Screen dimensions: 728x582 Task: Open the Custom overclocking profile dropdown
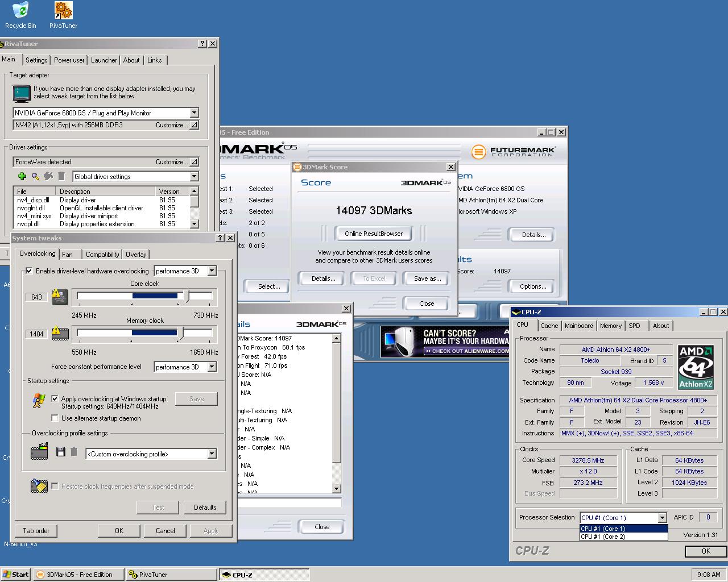(x=212, y=454)
